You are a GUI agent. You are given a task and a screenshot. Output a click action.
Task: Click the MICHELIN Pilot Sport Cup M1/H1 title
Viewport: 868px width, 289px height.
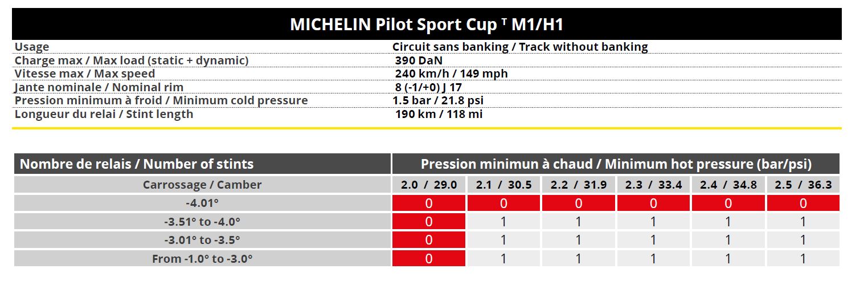click(427, 24)
